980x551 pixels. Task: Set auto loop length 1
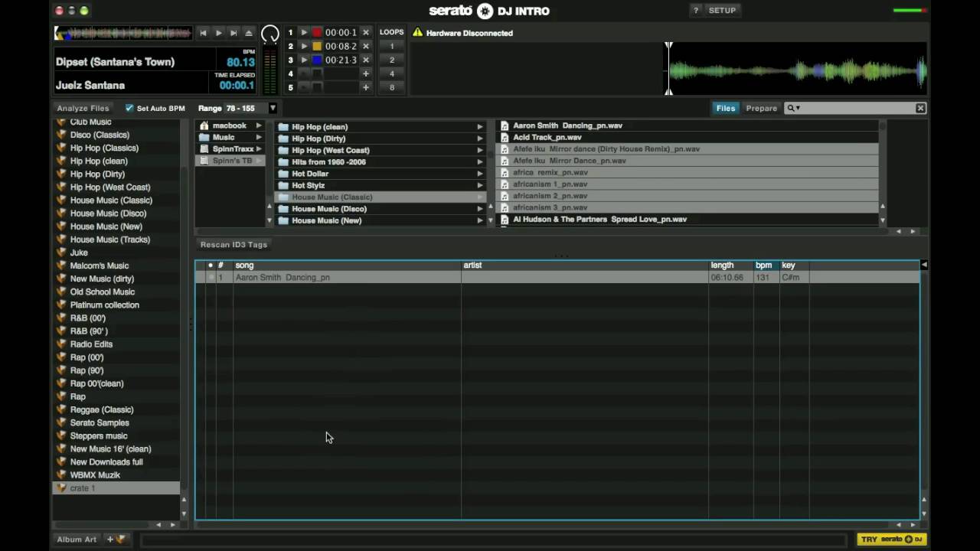(392, 46)
